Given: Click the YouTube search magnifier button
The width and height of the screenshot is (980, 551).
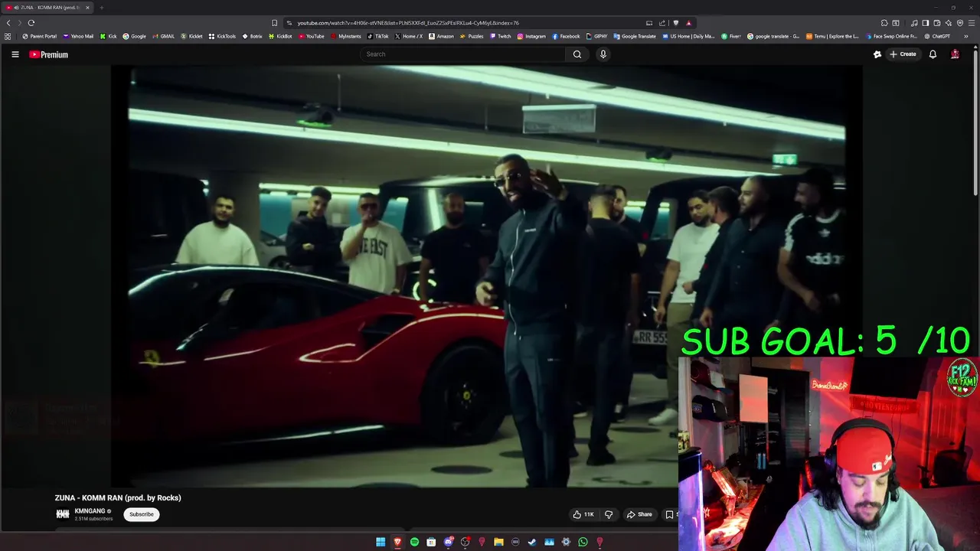Looking at the screenshot, I should [x=577, y=54].
